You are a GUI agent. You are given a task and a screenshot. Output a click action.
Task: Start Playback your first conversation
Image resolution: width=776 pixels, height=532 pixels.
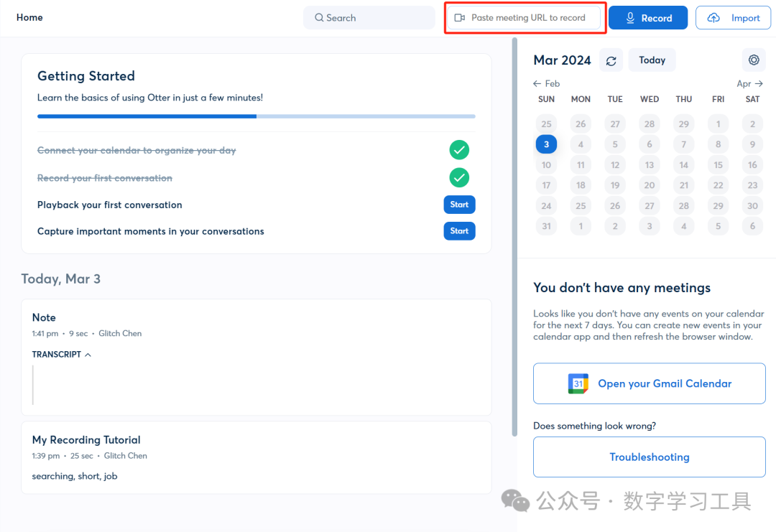pos(459,205)
